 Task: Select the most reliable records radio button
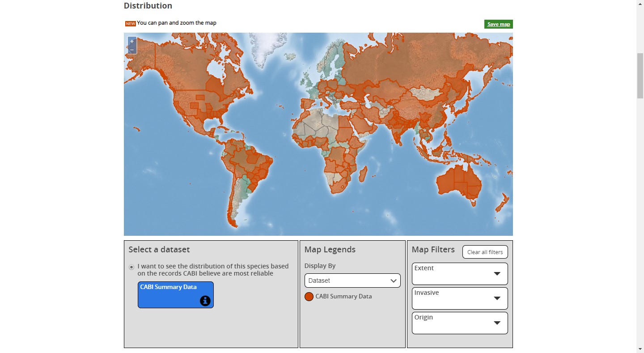(131, 267)
